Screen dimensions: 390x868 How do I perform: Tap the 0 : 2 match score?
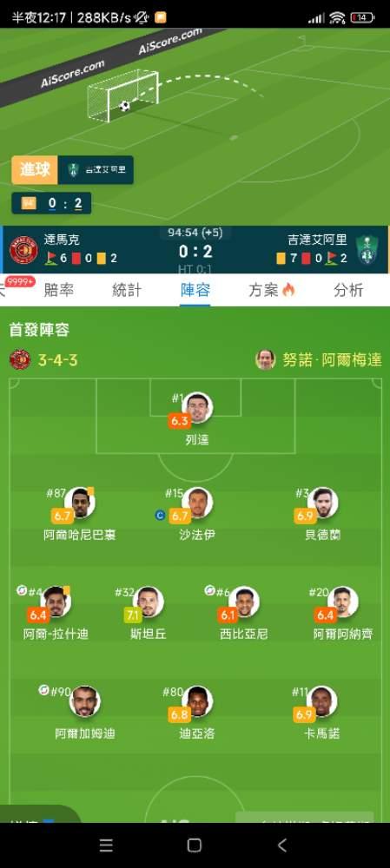pyautogui.click(x=195, y=252)
